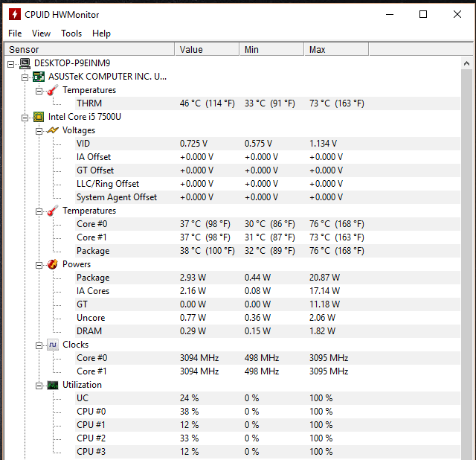This screenshot has height=460, width=476.
Task: Click the thermometer icon beside the CPU Temperatures node
Action: [53, 211]
